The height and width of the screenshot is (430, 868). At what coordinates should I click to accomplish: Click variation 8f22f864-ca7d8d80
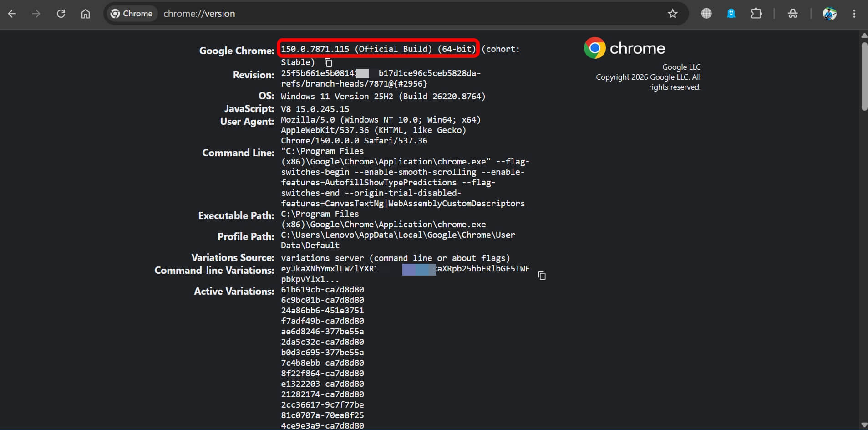(322, 373)
